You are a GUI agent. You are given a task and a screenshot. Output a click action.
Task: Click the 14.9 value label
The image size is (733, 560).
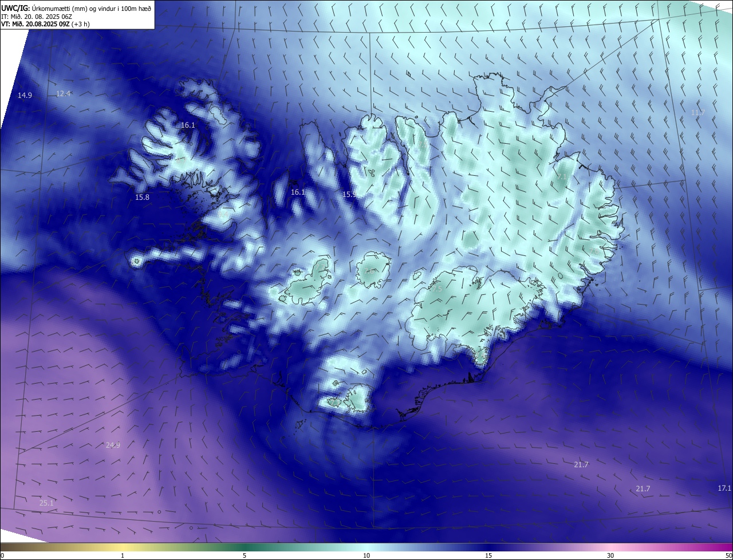(x=25, y=96)
